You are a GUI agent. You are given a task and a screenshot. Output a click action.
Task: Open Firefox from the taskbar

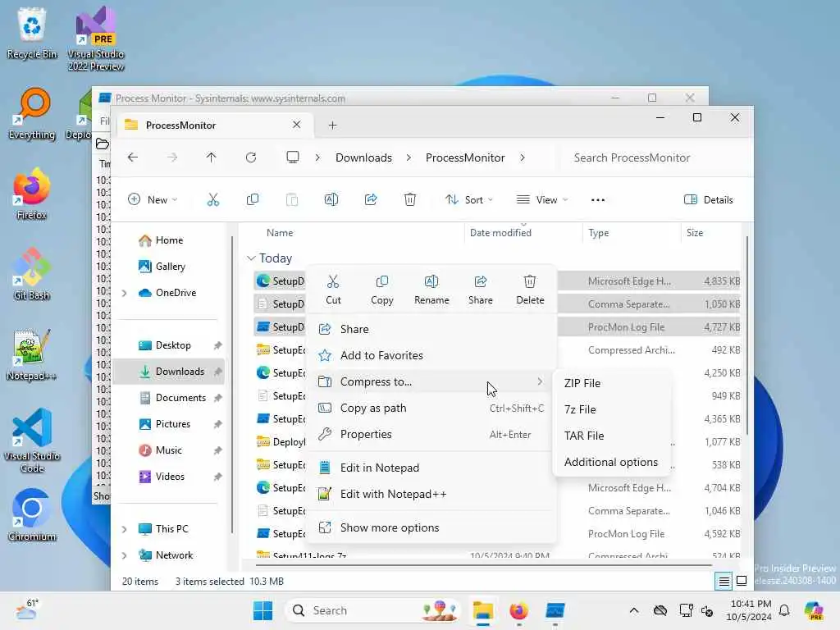click(x=518, y=610)
